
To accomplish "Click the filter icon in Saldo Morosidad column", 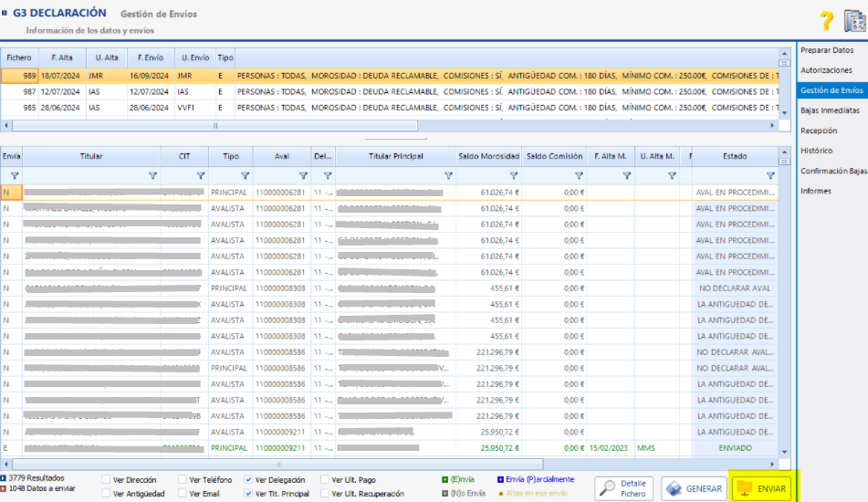I will click(x=513, y=175).
